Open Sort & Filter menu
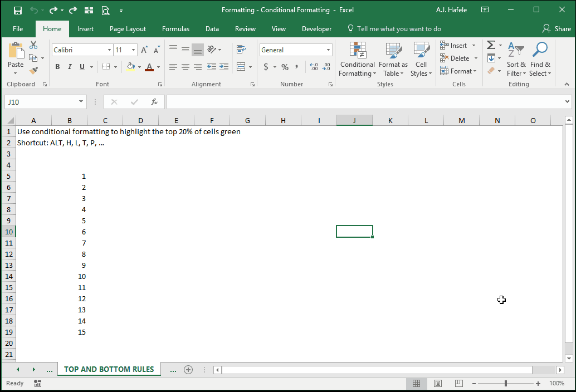576x392 pixels. [516, 58]
